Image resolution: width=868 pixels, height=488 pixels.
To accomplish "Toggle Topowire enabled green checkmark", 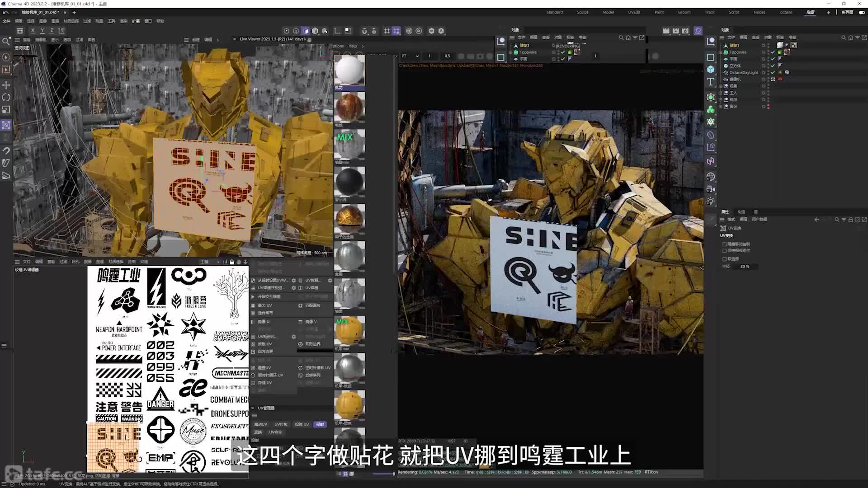I will (x=773, y=52).
